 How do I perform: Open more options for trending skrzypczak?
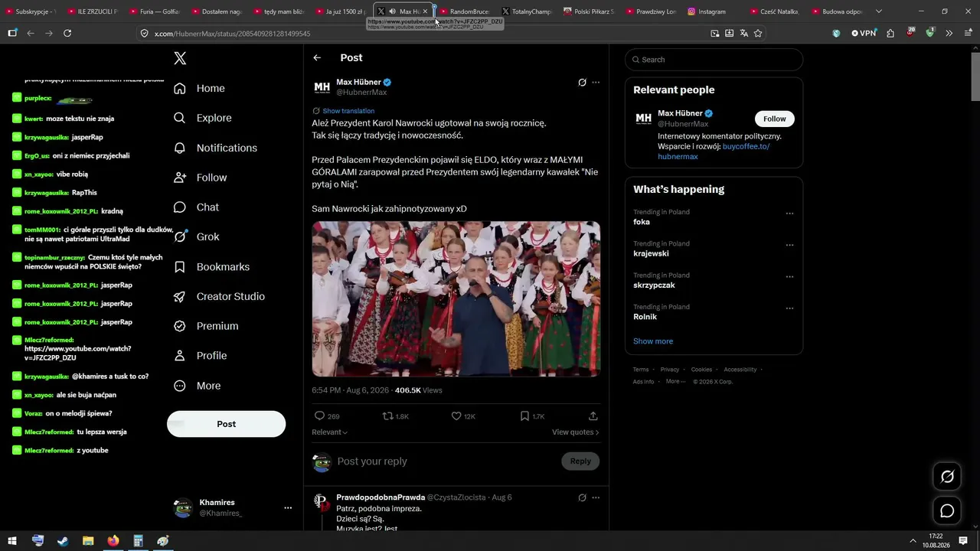[789, 277]
